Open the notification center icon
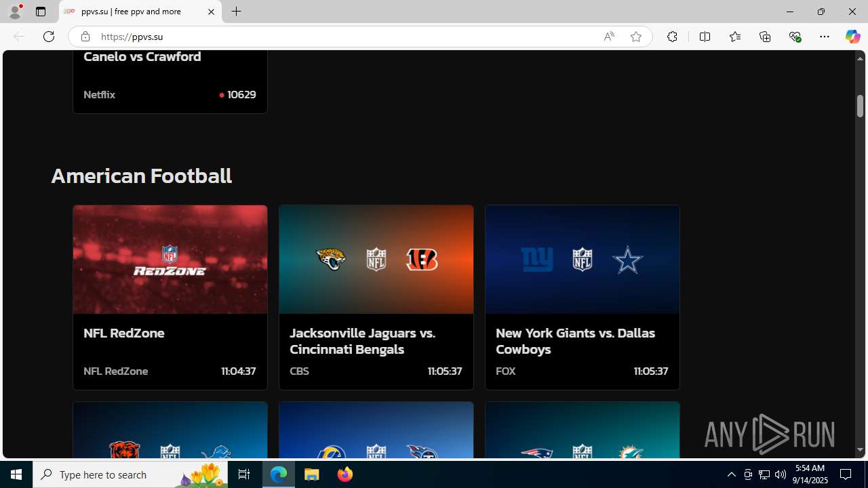The image size is (868, 488). click(x=846, y=474)
